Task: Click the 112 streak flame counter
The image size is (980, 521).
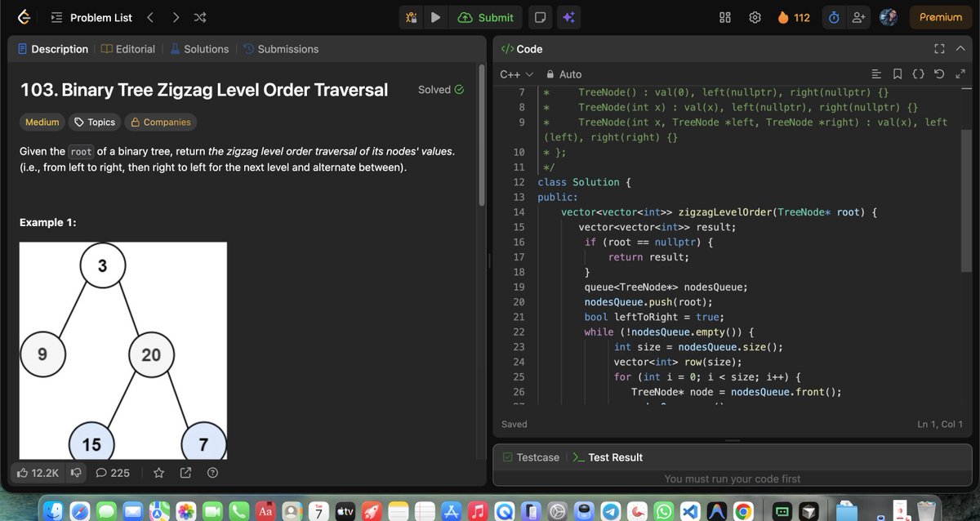Action: coord(794,17)
